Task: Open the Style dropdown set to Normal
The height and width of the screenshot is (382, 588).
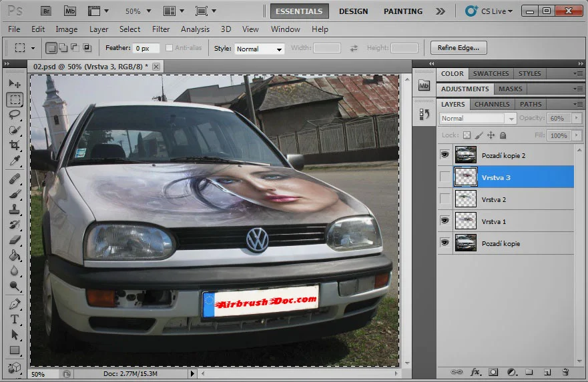Action: point(259,49)
